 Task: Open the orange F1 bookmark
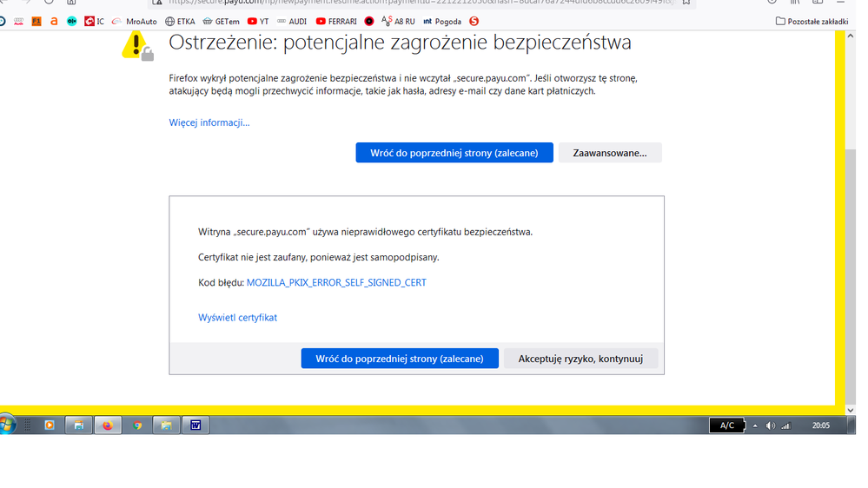(36, 22)
